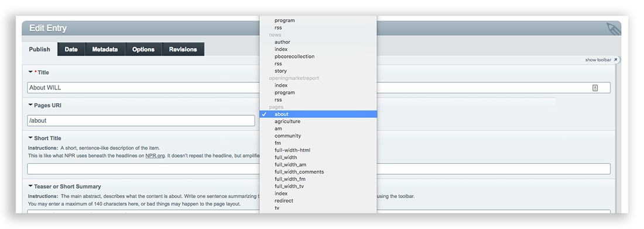Collapse the Teaser or Short Summary section

click(30, 186)
